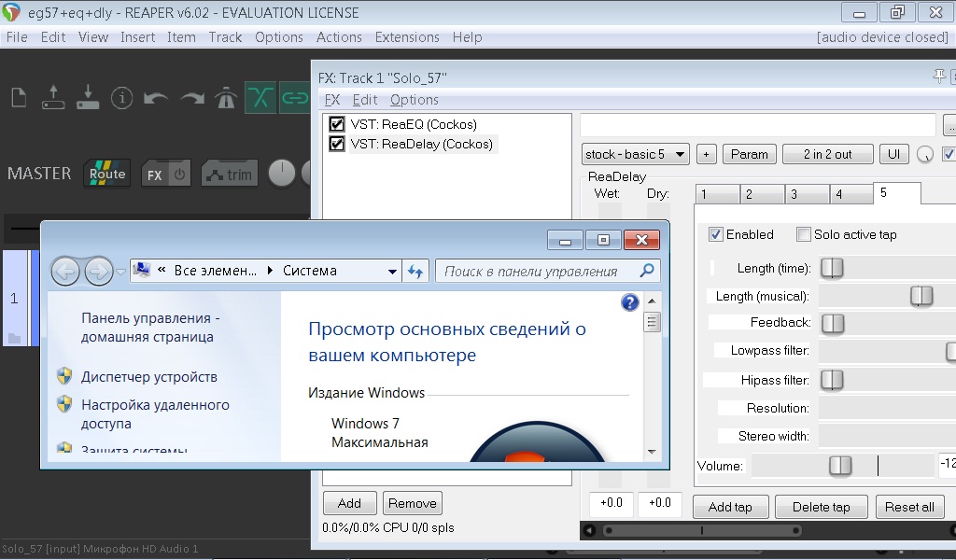Click the FX comment text field

click(758, 125)
